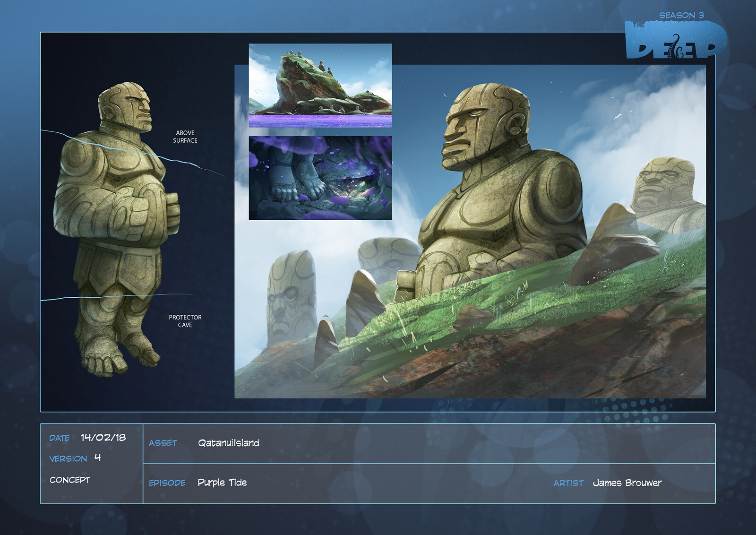Image resolution: width=756 pixels, height=535 pixels.
Task: Click the 'PROTECTOR CAVE' label
Action: [x=185, y=321]
